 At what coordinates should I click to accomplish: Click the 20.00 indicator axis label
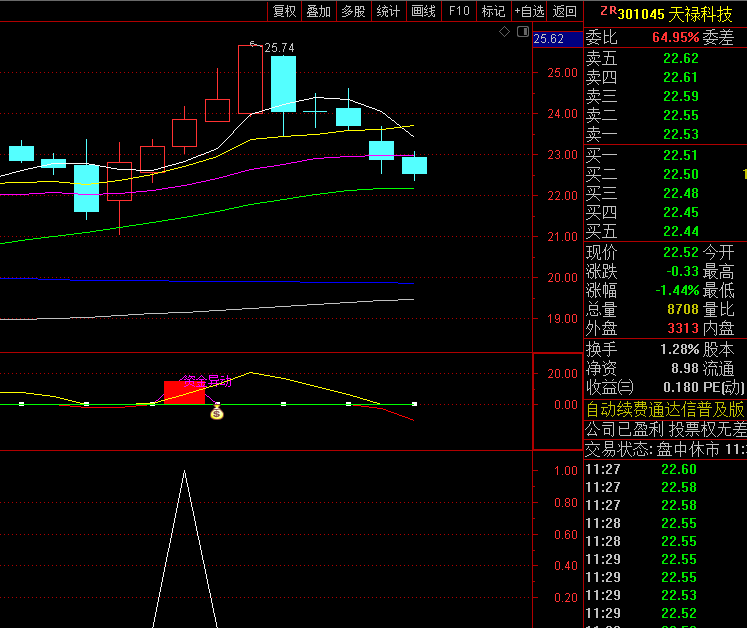point(562,374)
